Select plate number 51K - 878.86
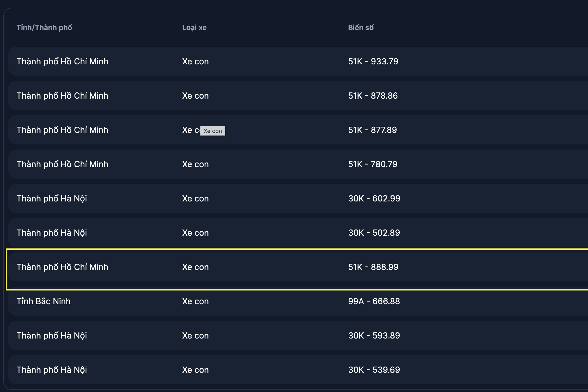This screenshot has height=392, width=588. tap(373, 96)
